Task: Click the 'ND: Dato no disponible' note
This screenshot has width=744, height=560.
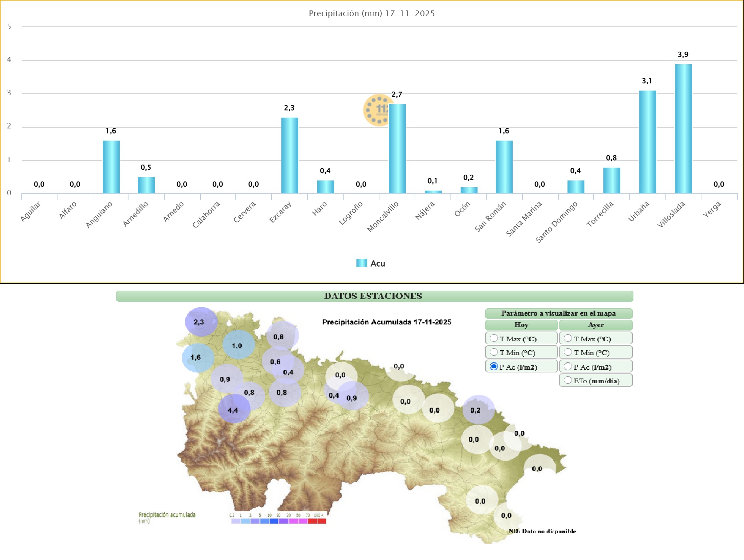Action: pyautogui.click(x=542, y=531)
